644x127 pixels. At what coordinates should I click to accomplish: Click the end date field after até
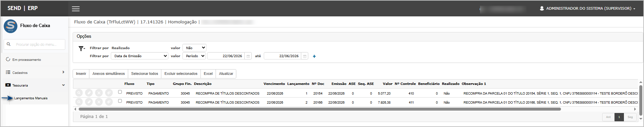point(283,56)
